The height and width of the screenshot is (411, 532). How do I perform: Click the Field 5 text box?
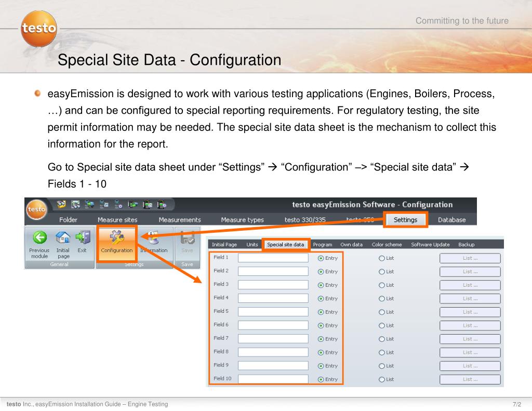click(273, 312)
